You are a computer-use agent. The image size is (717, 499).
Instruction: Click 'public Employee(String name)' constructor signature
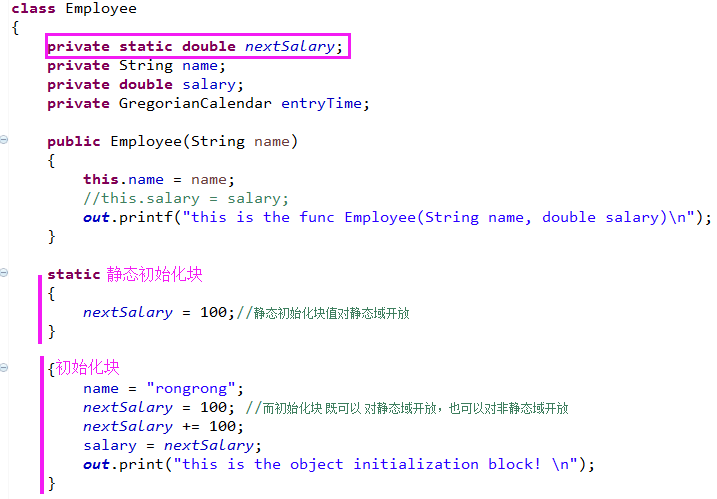point(172,142)
